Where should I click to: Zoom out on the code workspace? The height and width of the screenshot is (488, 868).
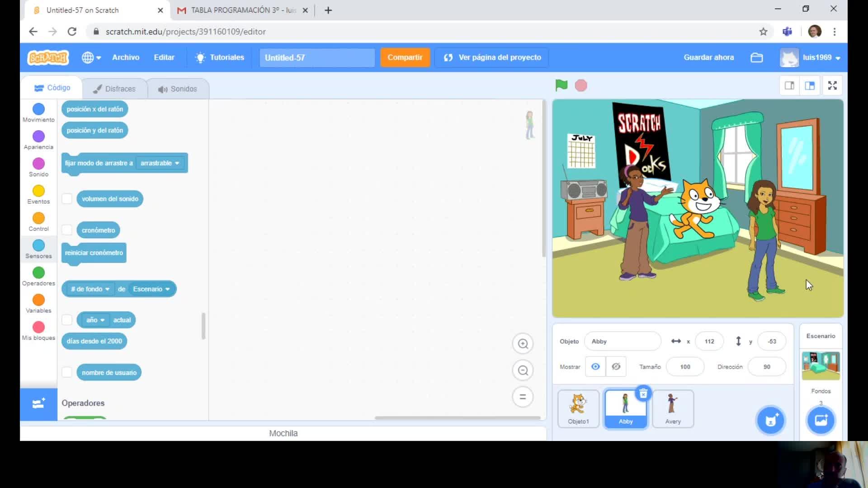pos(523,371)
